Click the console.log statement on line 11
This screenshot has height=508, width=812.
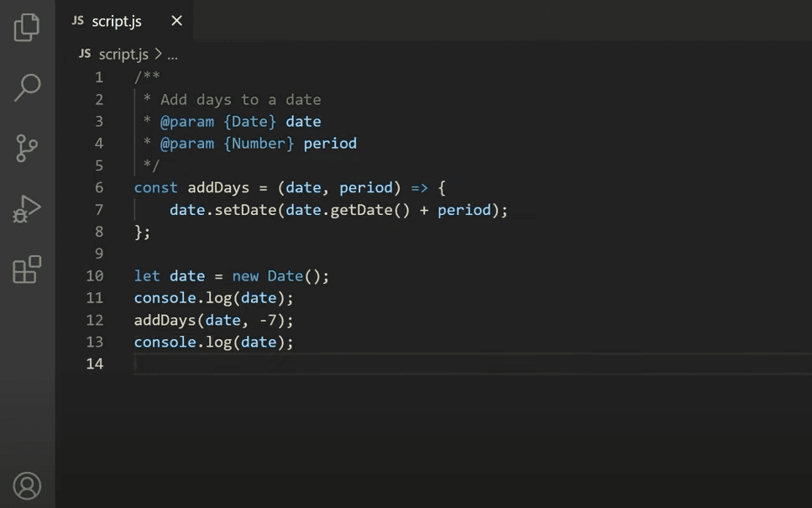tap(213, 298)
